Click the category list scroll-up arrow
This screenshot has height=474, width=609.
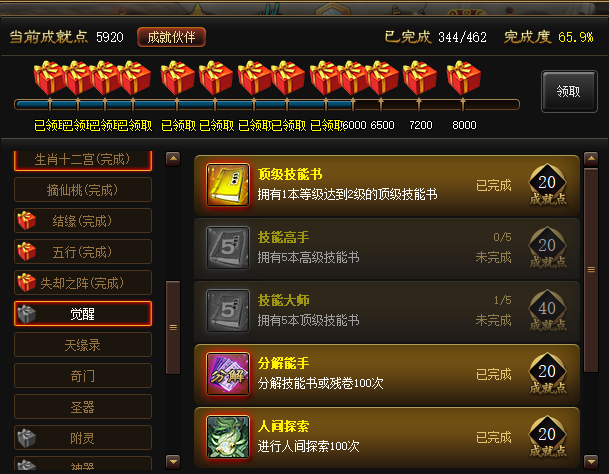coord(173,159)
